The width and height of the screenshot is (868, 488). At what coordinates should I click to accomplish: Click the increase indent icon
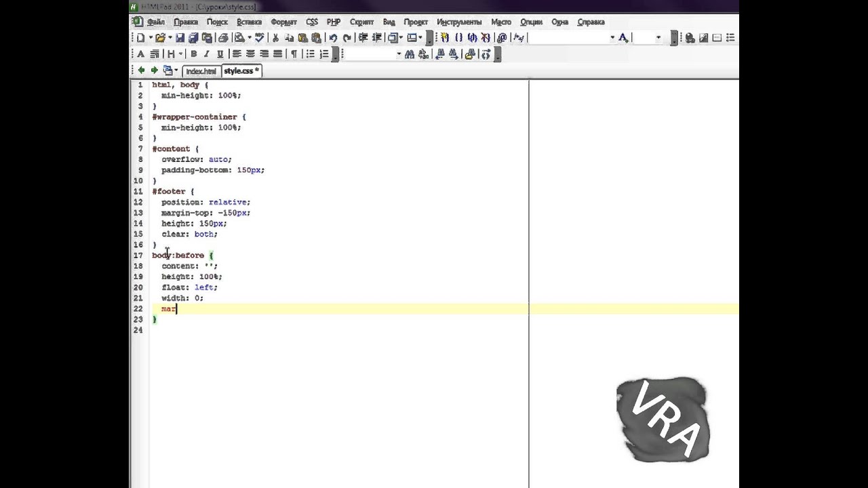(x=376, y=38)
